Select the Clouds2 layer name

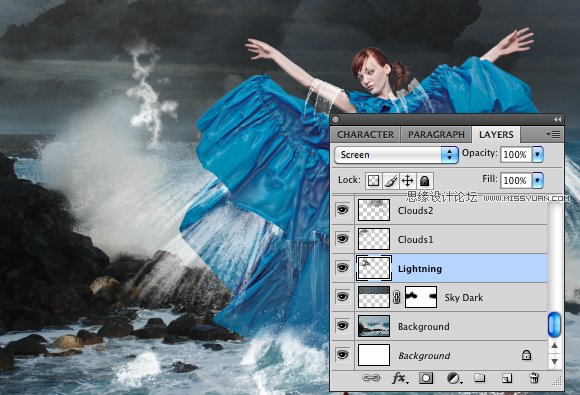[415, 210]
